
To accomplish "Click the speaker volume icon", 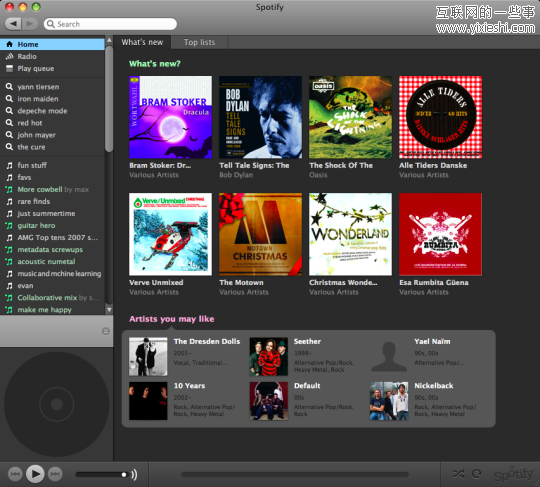I will (x=134, y=474).
